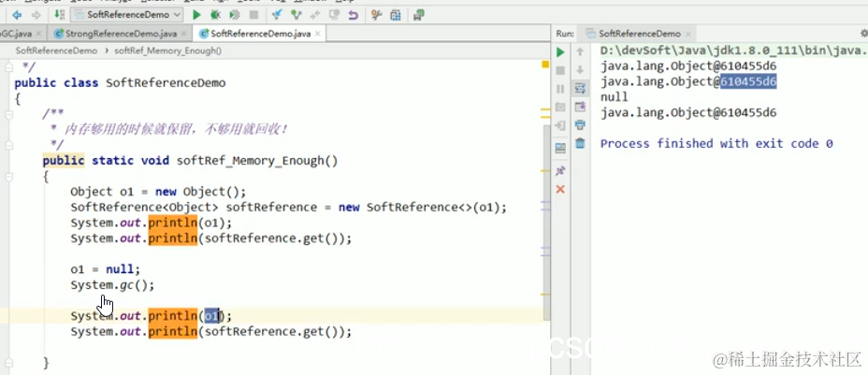
Task: Build the project with the green down-arrow icon
Action: tap(60, 15)
